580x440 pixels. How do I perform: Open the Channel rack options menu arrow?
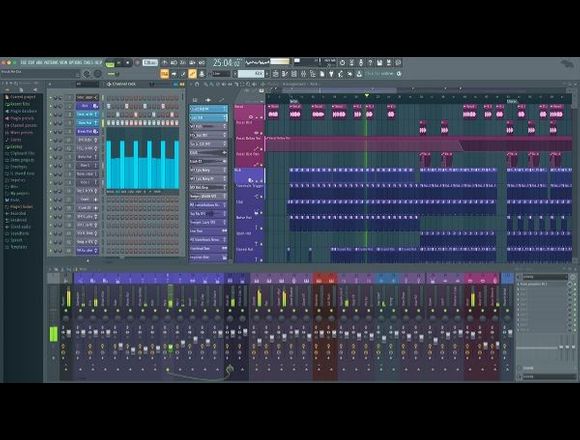(x=50, y=84)
